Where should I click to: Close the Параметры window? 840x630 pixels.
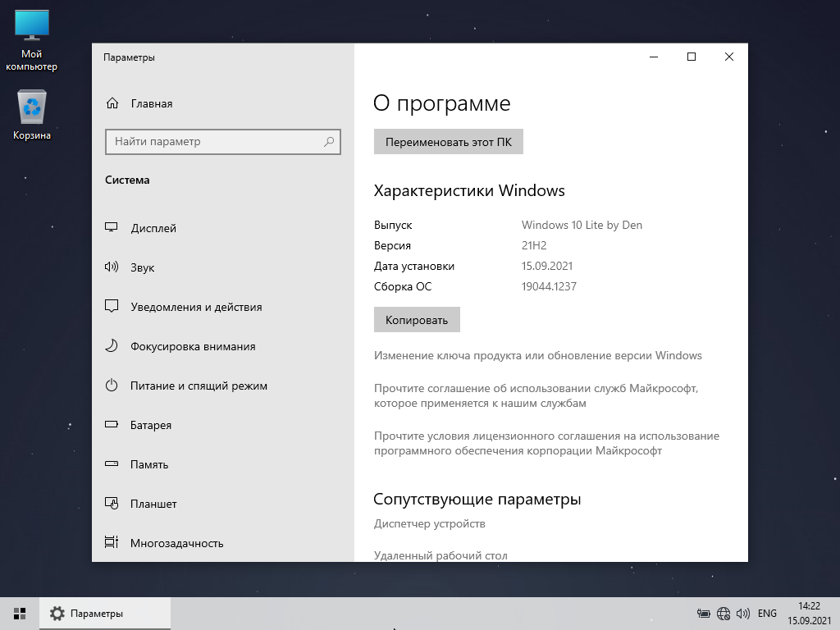[729, 57]
